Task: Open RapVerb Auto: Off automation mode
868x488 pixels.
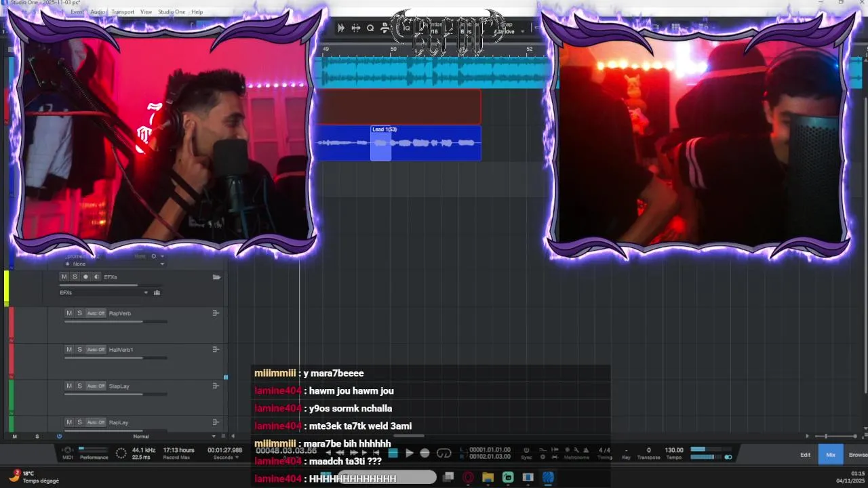Action: pyautogui.click(x=96, y=313)
